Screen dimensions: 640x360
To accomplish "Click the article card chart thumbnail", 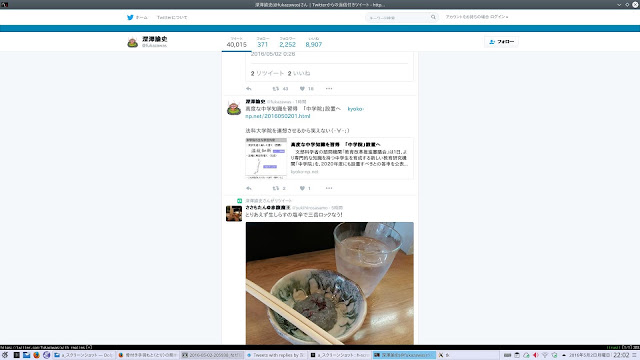I will (266, 158).
